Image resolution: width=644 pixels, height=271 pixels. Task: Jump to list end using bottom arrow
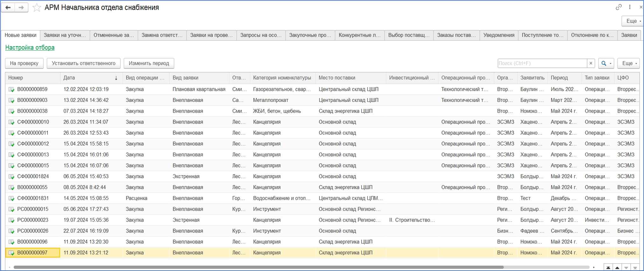pyautogui.click(x=635, y=267)
